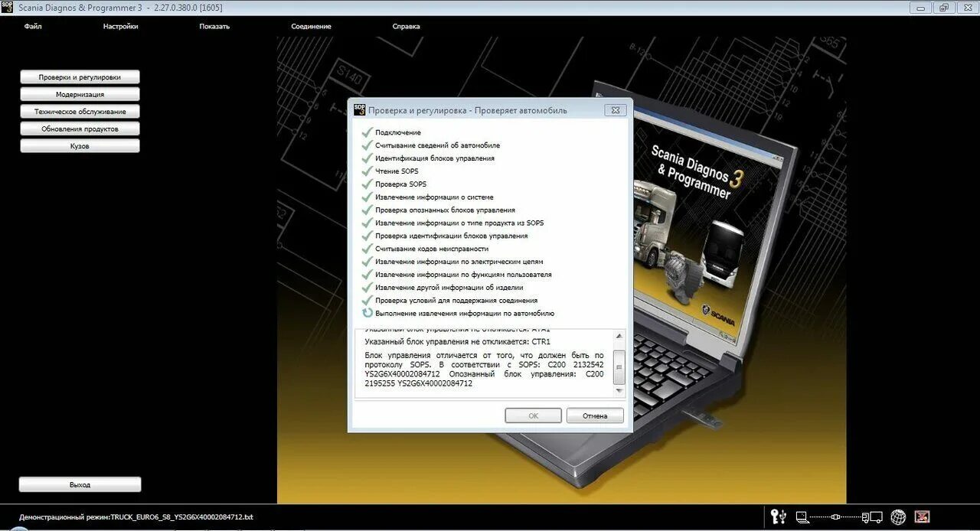Click the text Считывание сведений об автомобиле

437,145
